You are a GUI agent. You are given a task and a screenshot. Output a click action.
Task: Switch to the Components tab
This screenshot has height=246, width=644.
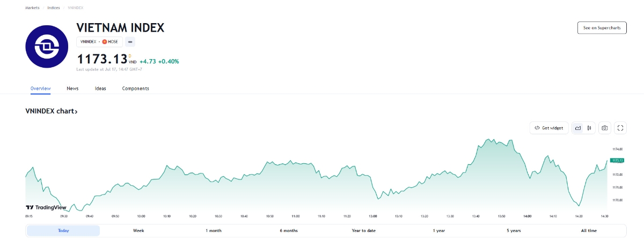[x=136, y=89]
